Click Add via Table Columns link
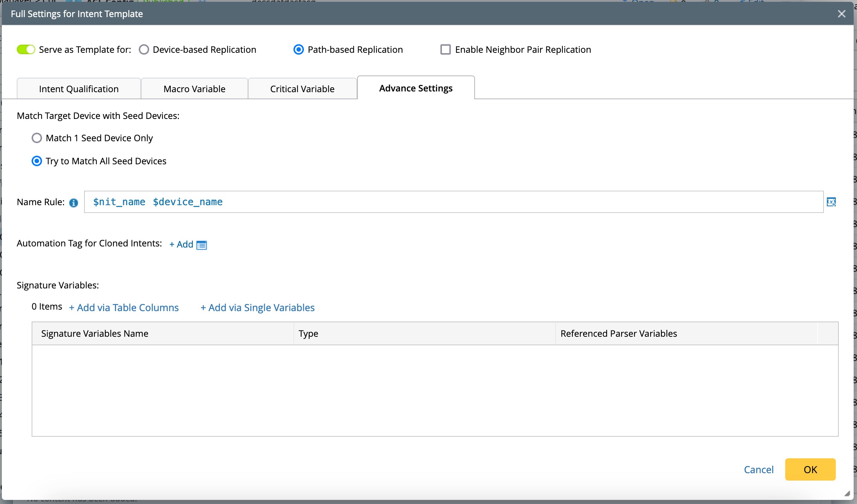This screenshot has width=857, height=504. click(124, 307)
